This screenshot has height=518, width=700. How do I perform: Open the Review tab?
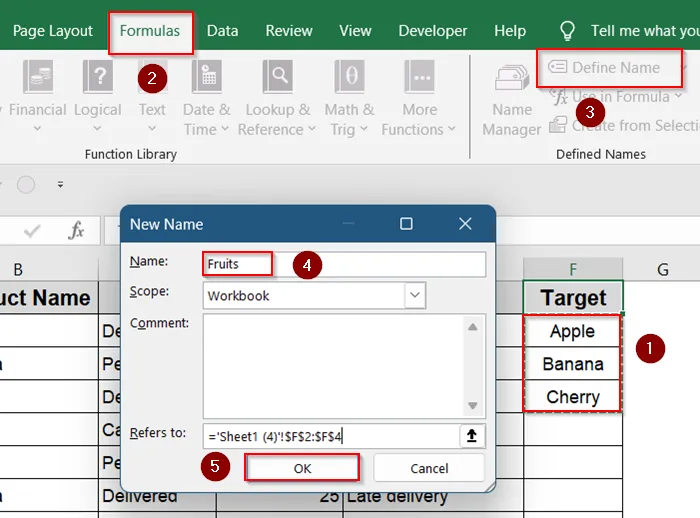tap(289, 31)
